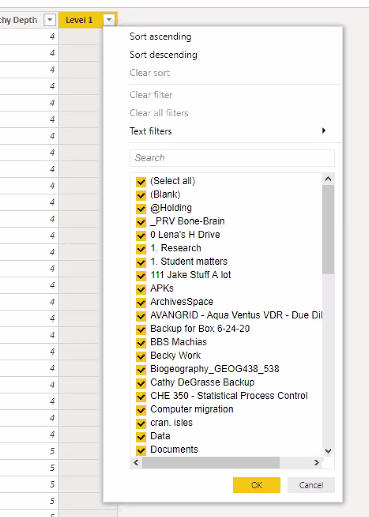The height and width of the screenshot is (517, 369).
Task: Toggle the (Select all) checkbox
Action: (x=141, y=182)
